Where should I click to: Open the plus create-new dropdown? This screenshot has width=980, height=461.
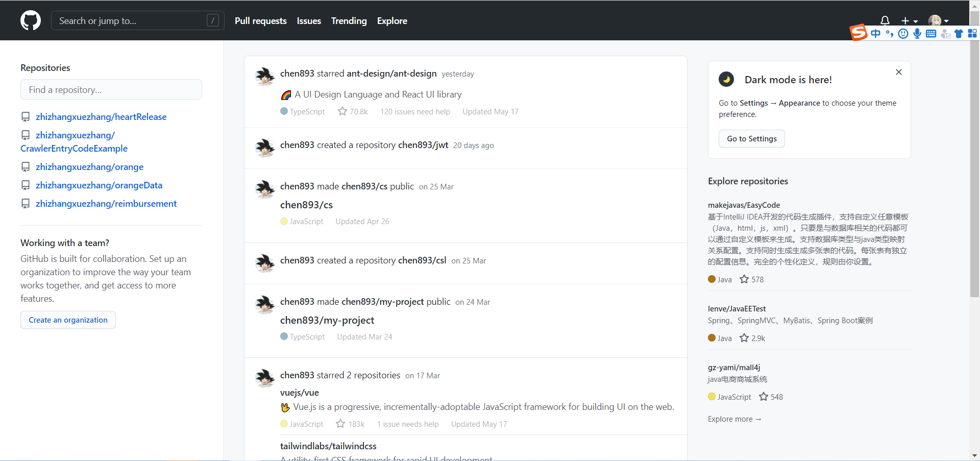pyautogui.click(x=910, y=21)
